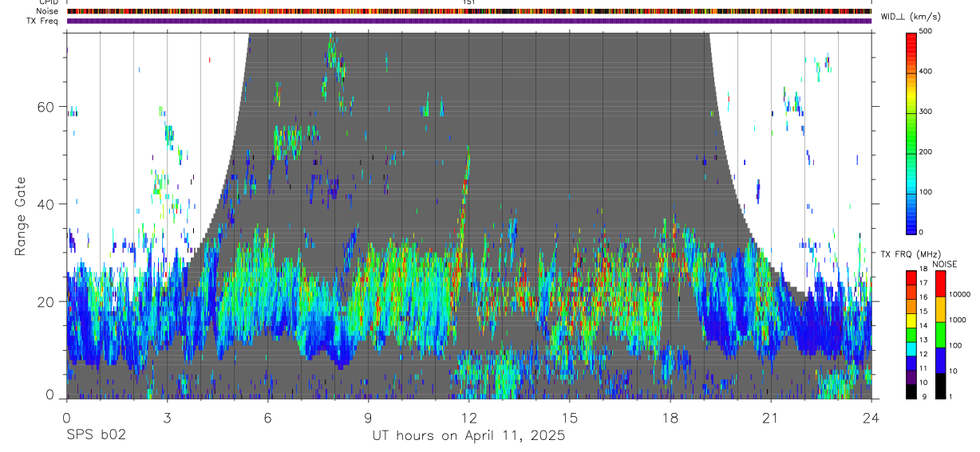Click the 15 label in TX FRQ legend
Image resolution: width=980 pixels, height=452 pixels.
point(923,312)
